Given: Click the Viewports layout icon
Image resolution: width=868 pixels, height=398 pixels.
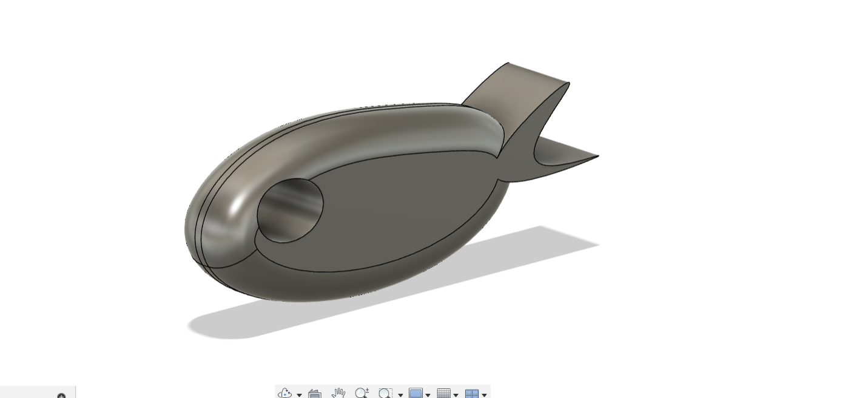Looking at the screenshot, I should (x=472, y=394).
